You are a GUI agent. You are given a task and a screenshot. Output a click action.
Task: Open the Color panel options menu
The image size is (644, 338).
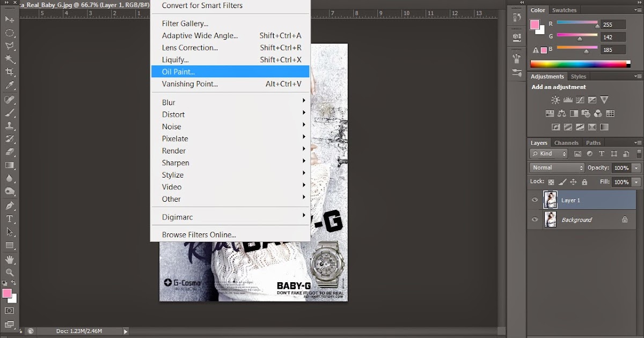coord(637,10)
